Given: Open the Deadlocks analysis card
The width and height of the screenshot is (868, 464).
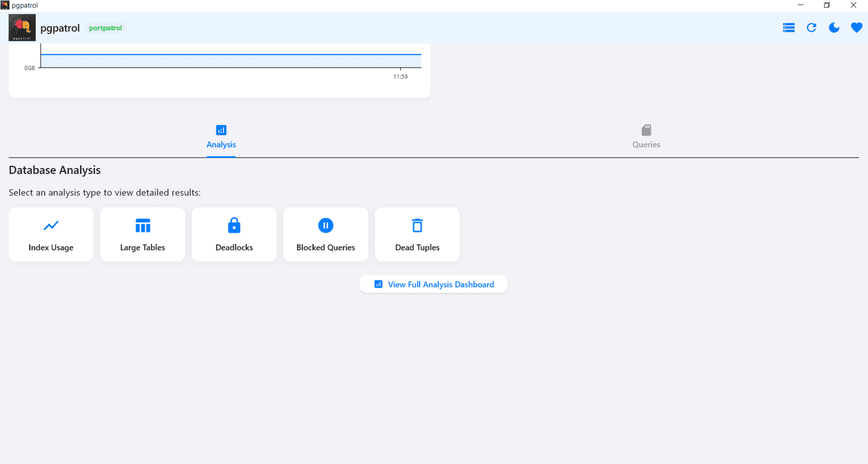Looking at the screenshot, I should 234,234.
